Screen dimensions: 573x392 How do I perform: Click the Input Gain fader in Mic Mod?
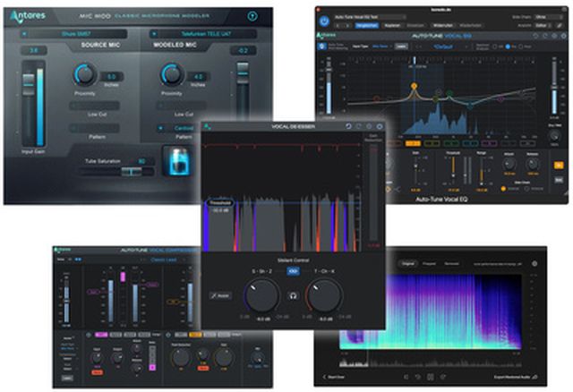click(x=29, y=84)
